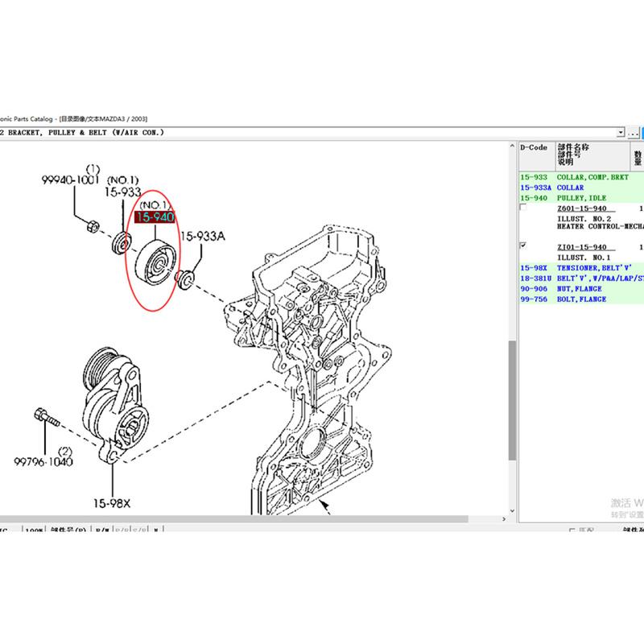The width and height of the screenshot is (644, 644).
Task: Click the 15-98X tensioner label in the diagram
Action: pos(112,503)
